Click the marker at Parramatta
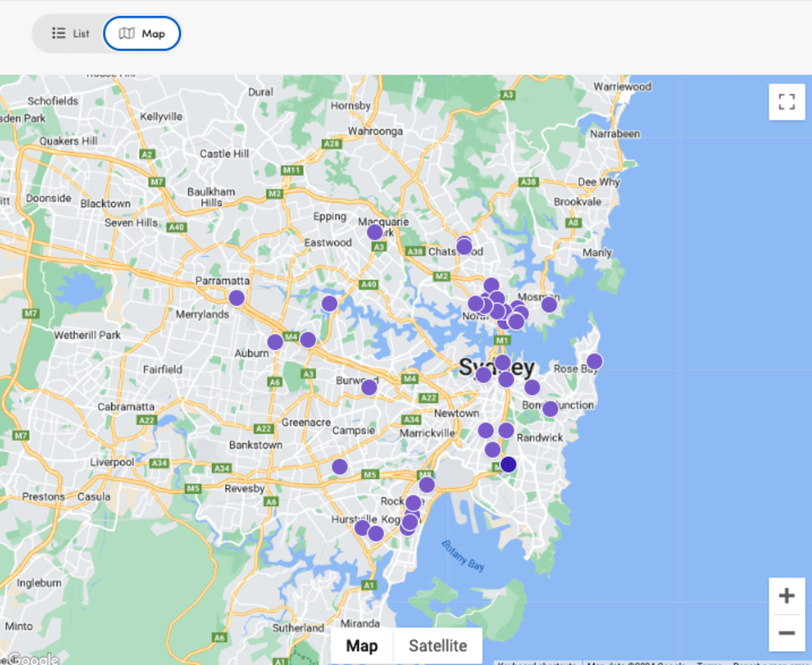This screenshot has height=665, width=812. [237, 297]
